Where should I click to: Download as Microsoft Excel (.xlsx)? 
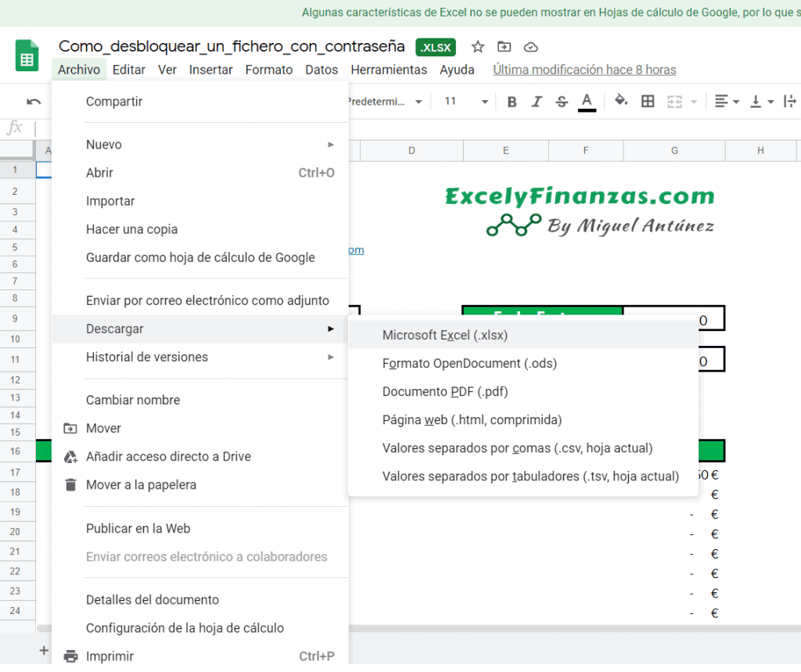[523, 336]
